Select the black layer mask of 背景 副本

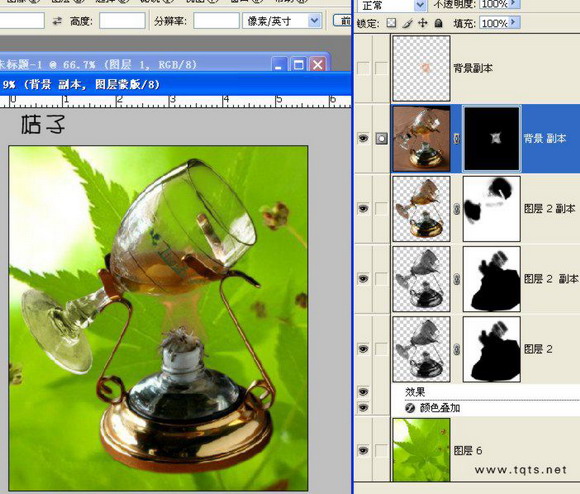coord(492,139)
